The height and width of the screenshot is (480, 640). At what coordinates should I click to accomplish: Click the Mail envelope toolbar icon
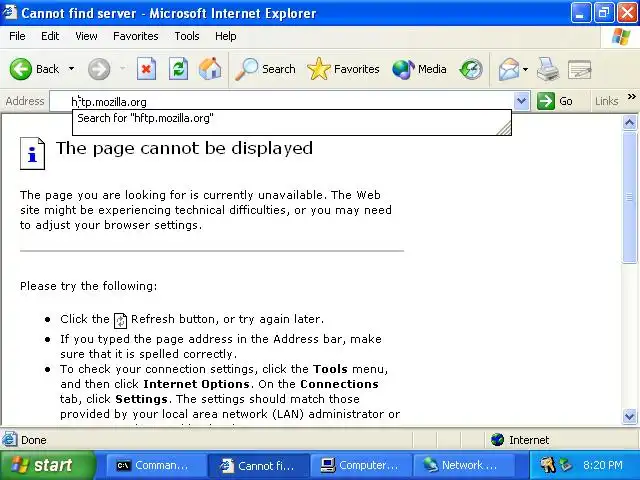(508, 69)
